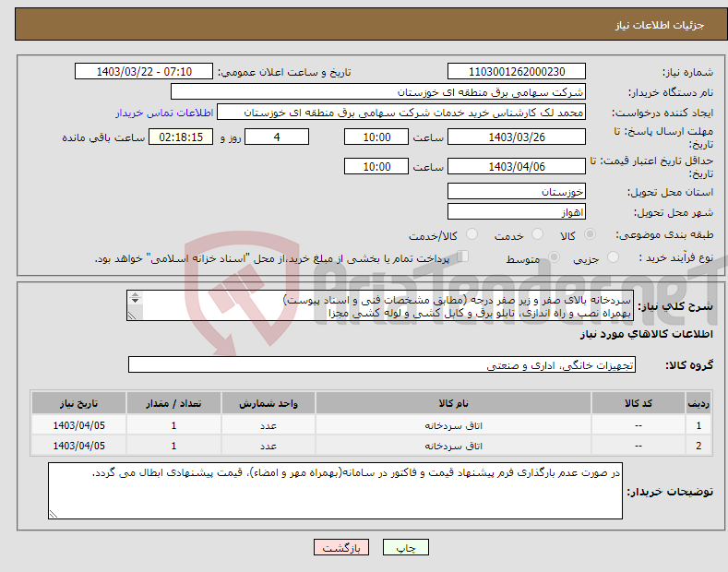Toggle the اسناد خزانه اسلامی payment checkbox

pos(463,256)
